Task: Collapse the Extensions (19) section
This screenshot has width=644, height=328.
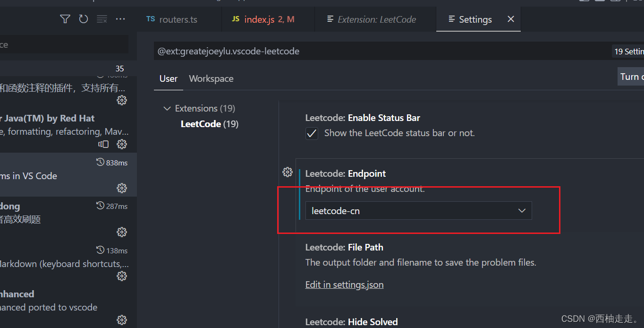Action: coord(167,108)
